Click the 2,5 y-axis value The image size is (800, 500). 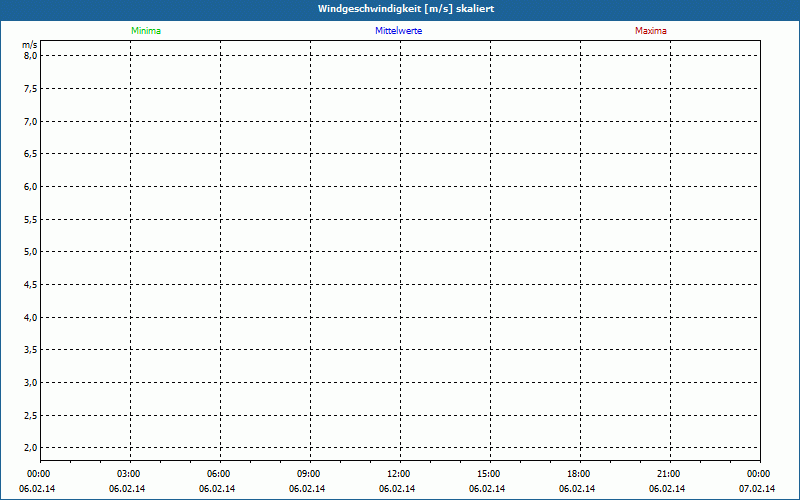click(31, 415)
